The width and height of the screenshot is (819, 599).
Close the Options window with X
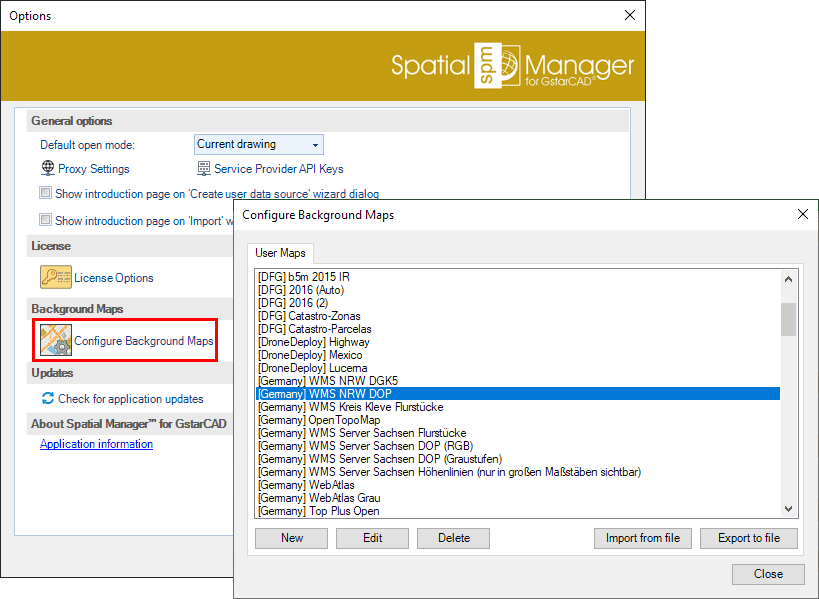[x=629, y=15]
